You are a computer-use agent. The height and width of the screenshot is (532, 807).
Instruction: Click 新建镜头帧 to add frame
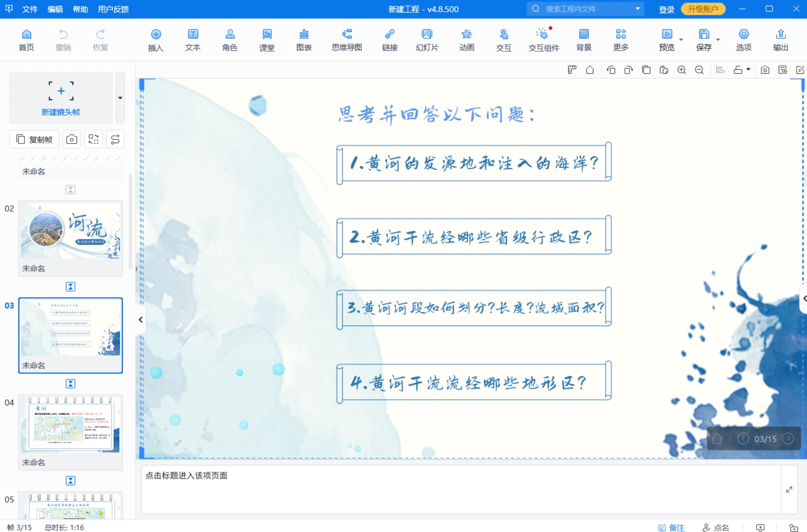pyautogui.click(x=61, y=98)
